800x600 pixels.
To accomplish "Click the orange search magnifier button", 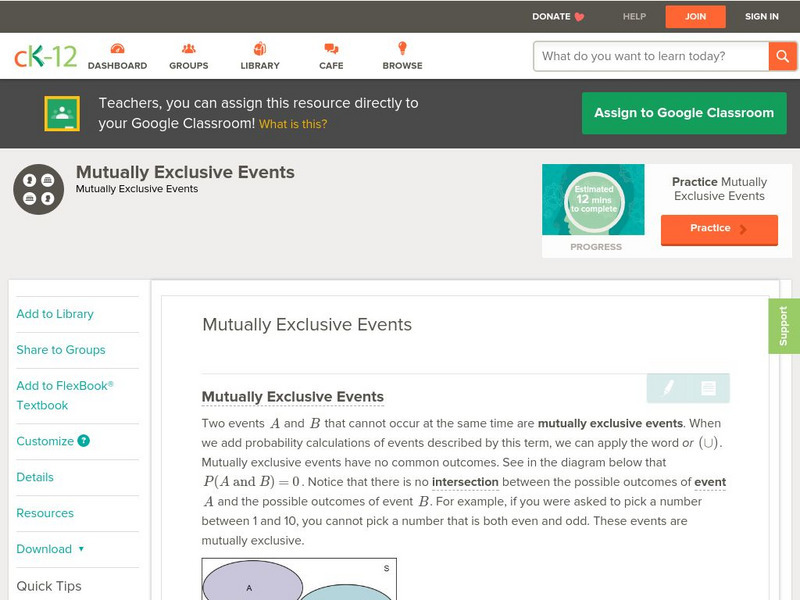I will point(782,56).
